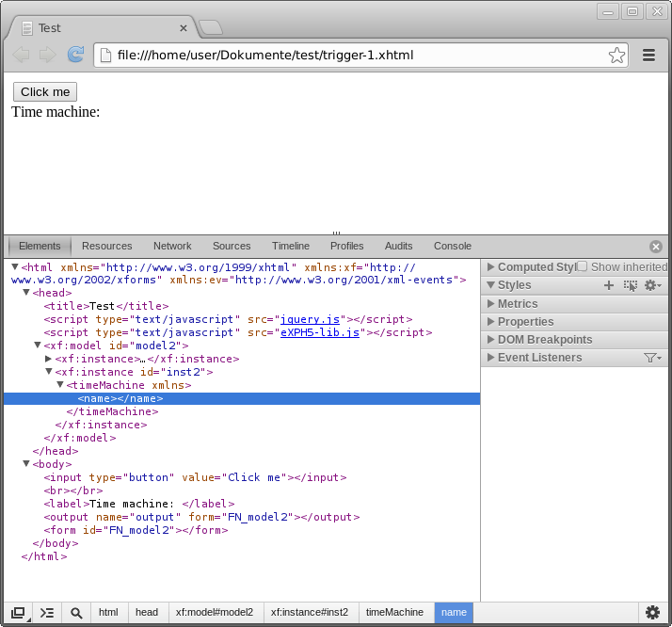Screen dimensions: 672x627
Task: Open devtools settings gear
Action: click(x=653, y=613)
